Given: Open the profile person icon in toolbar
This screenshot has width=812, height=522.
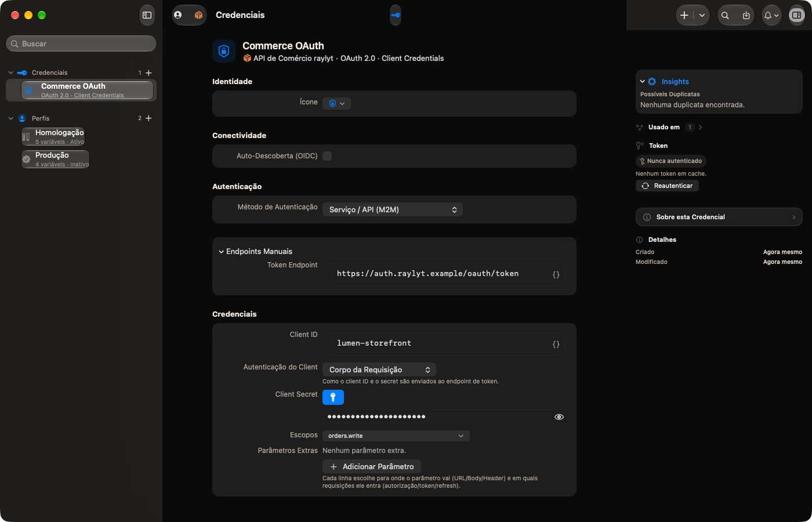Looking at the screenshot, I should coord(178,15).
